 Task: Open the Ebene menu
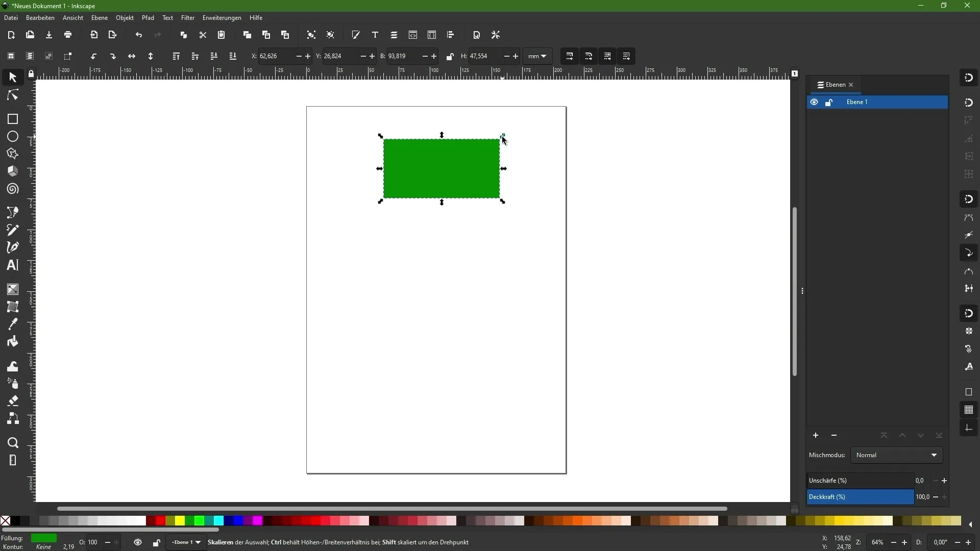click(100, 18)
